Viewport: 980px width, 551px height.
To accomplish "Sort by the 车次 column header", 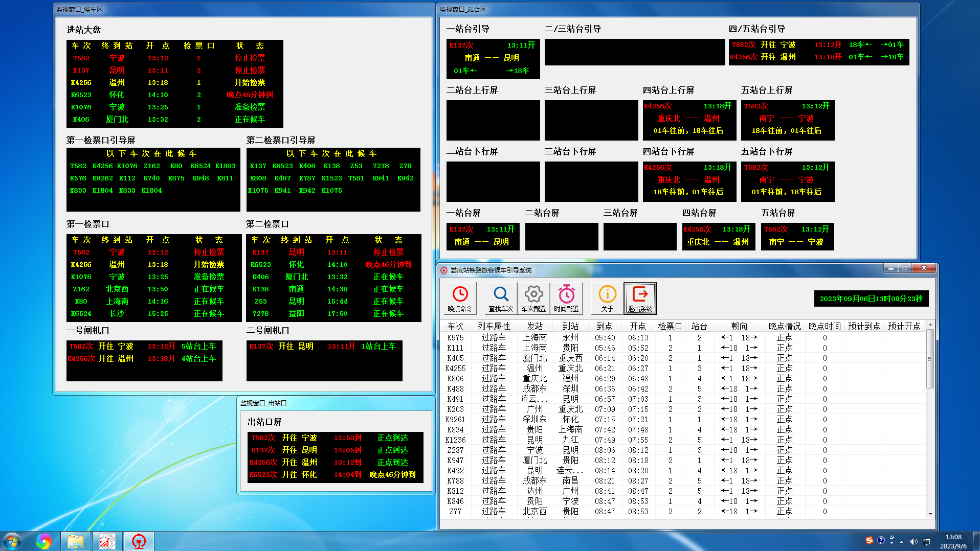I will tap(455, 326).
